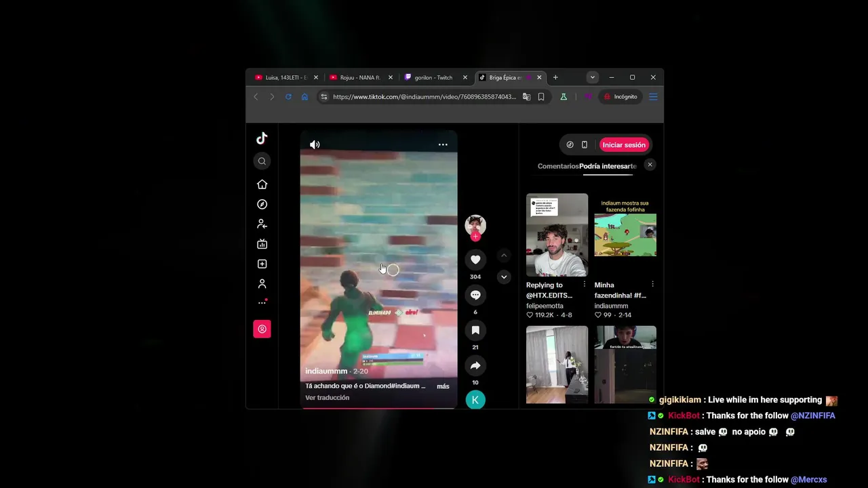Open the felipeemotta video thumbnail
Viewport: 868px width, 488px height.
557,235
